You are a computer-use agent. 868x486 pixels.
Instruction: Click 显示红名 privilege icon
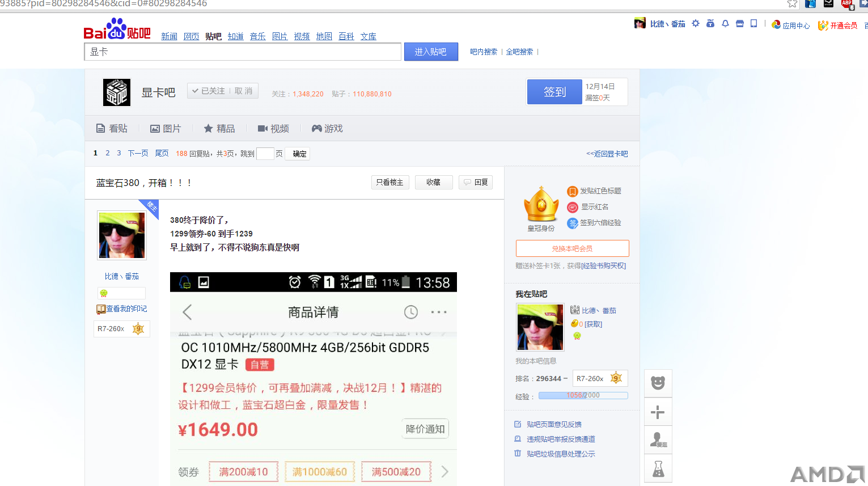pyautogui.click(x=573, y=207)
